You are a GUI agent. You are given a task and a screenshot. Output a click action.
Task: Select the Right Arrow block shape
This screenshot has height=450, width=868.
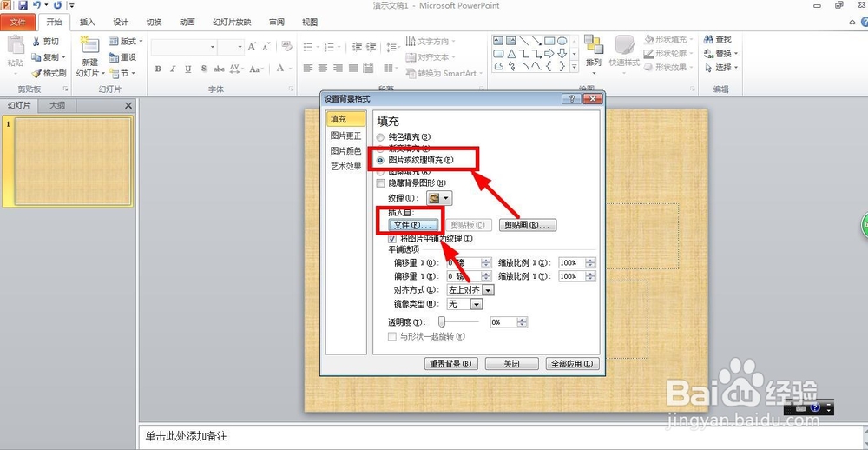549,54
